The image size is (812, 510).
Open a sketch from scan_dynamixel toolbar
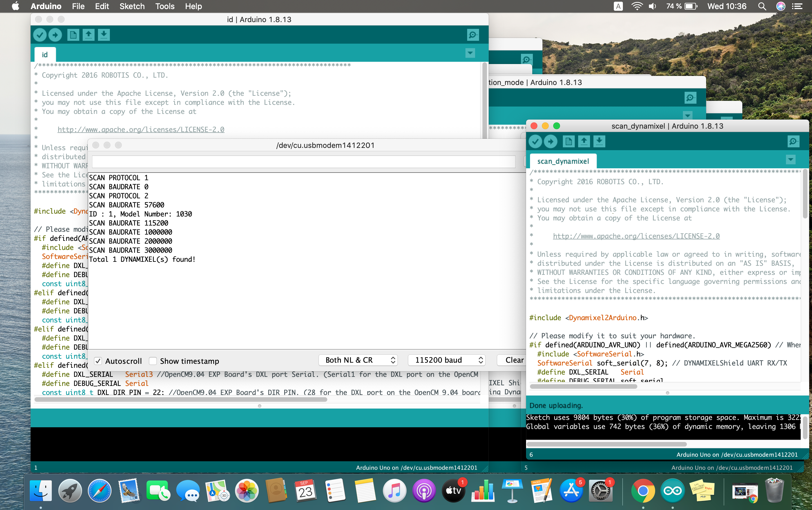[x=584, y=141]
